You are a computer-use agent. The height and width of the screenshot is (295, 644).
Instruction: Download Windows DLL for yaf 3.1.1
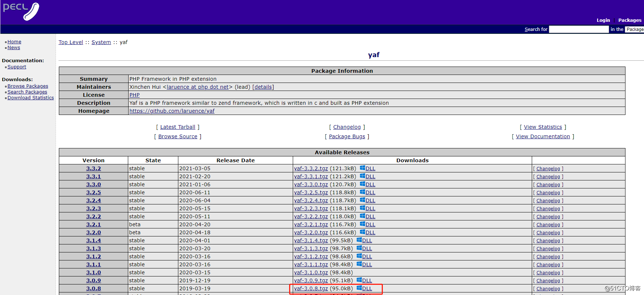pyautogui.click(x=364, y=264)
